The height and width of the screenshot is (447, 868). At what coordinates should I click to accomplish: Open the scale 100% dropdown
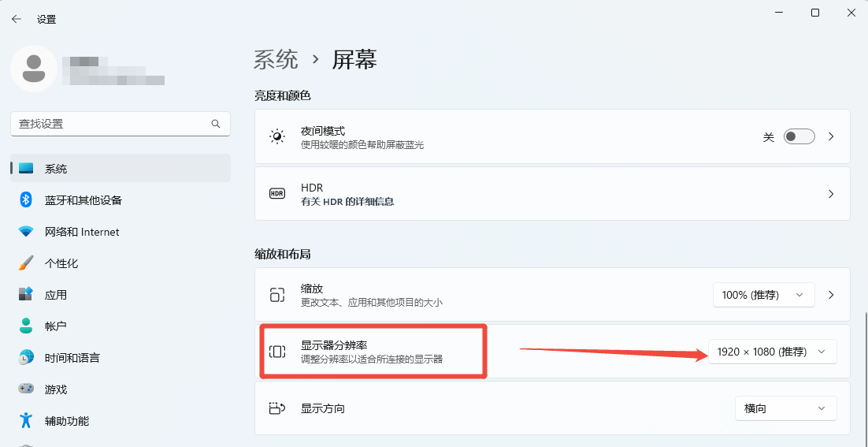(x=762, y=295)
